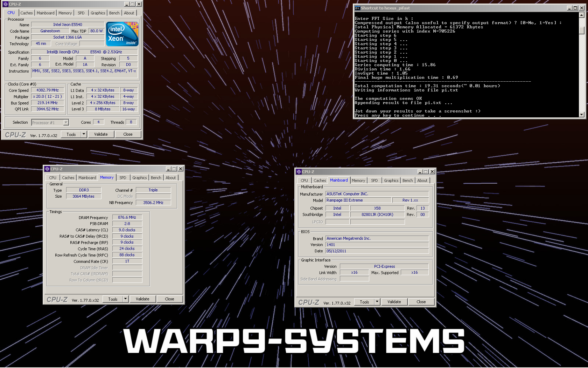Click Core Speed value 4382.79 MHz
588x368 pixels.
(48, 90)
